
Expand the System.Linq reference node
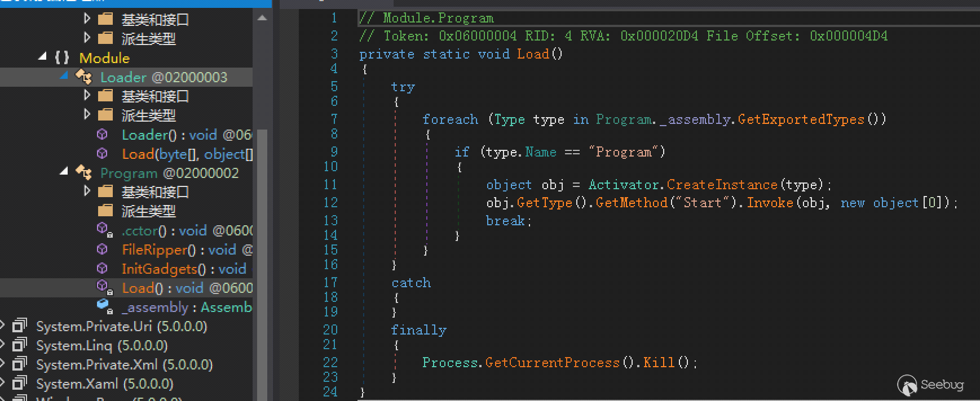click(x=2, y=345)
